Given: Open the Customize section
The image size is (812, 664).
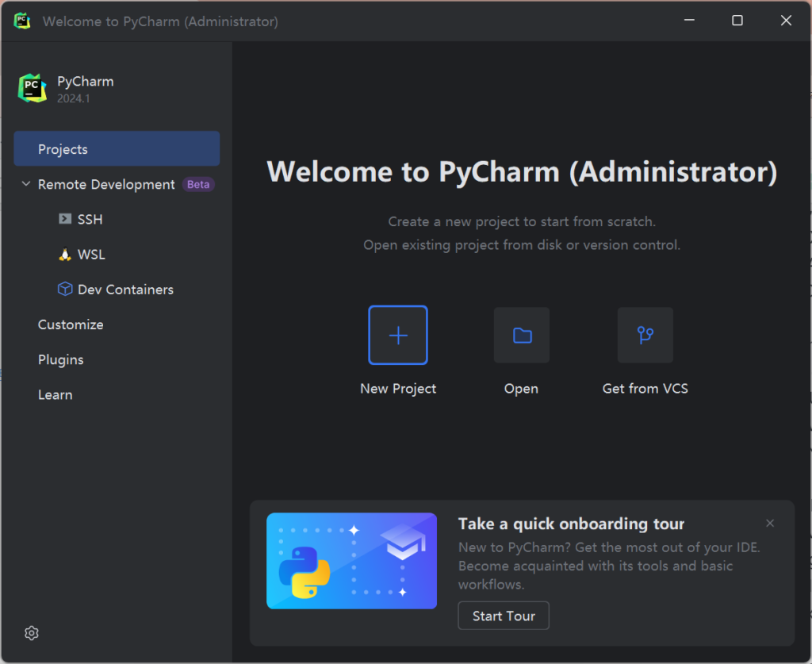Looking at the screenshot, I should pyautogui.click(x=71, y=324).
